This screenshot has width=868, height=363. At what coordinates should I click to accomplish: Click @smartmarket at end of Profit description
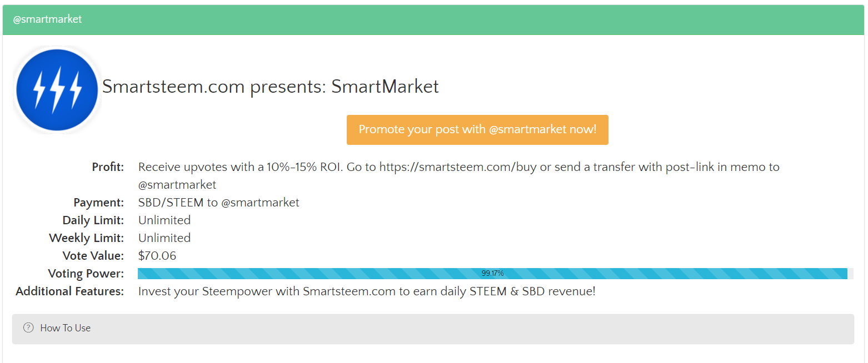tap(177, 185)
